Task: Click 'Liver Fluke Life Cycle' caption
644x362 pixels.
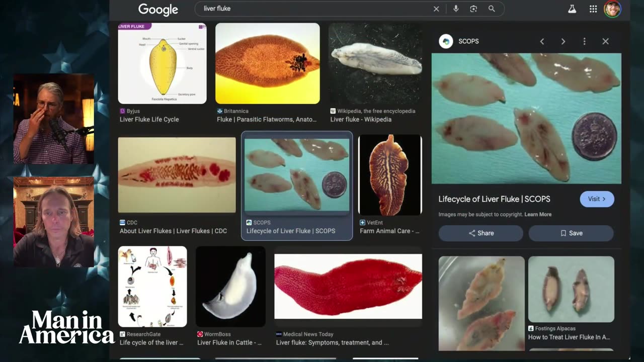Action: point(149,120)
